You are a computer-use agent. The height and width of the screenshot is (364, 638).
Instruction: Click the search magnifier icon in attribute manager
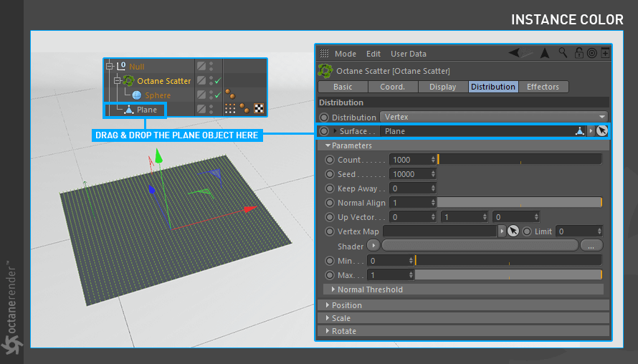pyautogui.click(x=563, y=52)
